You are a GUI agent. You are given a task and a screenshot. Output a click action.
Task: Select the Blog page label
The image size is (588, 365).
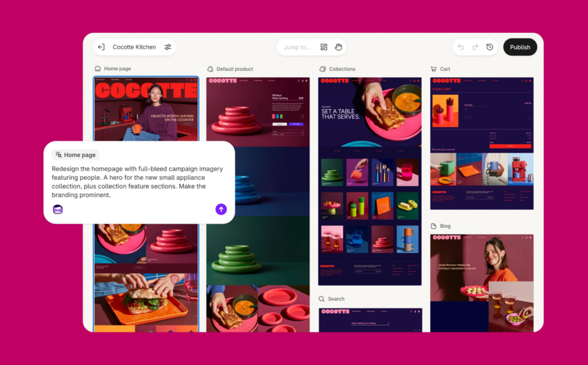coord(445,226)
